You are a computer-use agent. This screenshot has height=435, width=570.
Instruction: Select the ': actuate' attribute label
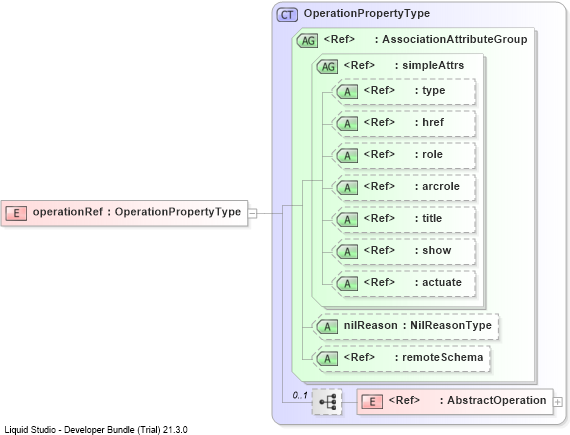point(438,282)
